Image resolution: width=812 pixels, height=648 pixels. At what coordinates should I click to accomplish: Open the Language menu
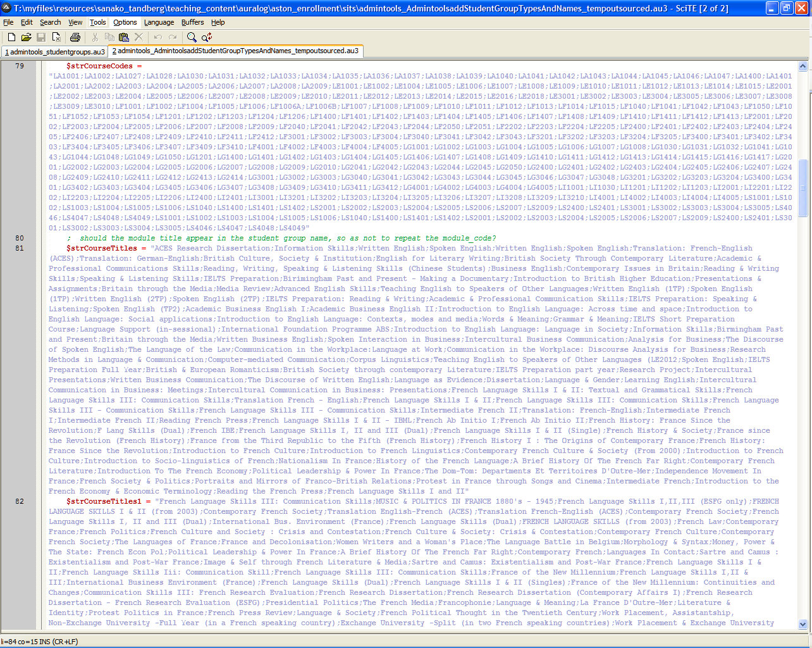(159, 22)
